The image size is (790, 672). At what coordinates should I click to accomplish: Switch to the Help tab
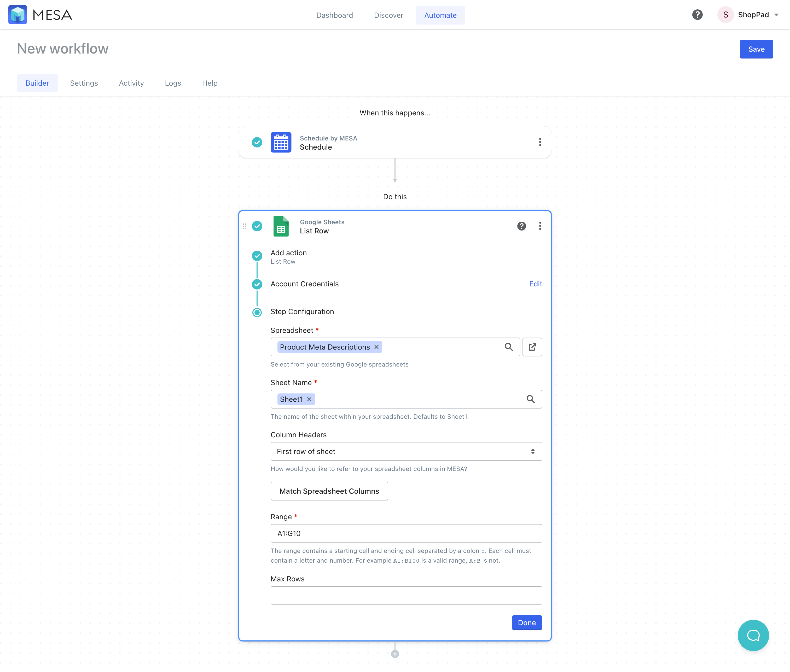[x=210, y=83]
